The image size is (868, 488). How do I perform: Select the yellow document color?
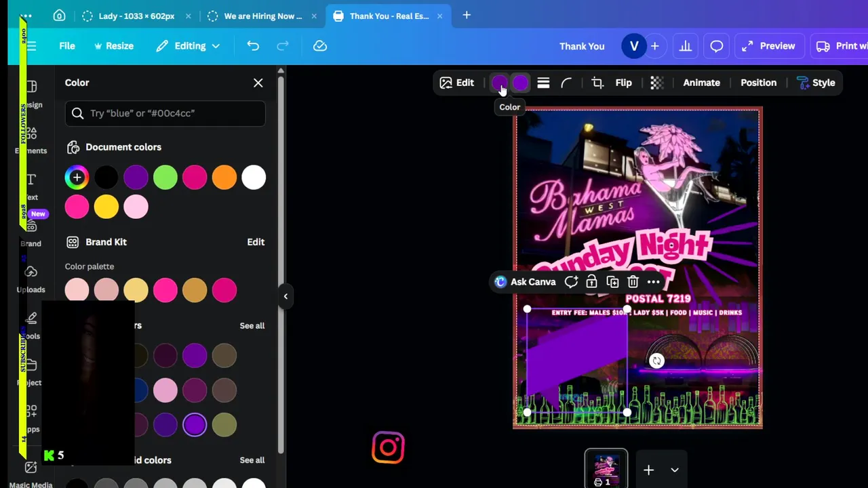106,207
